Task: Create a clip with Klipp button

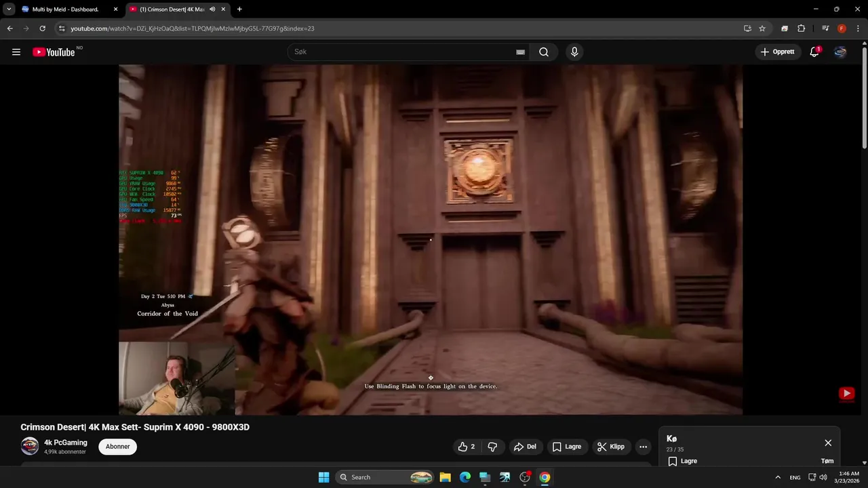Action: click(610, 447)
